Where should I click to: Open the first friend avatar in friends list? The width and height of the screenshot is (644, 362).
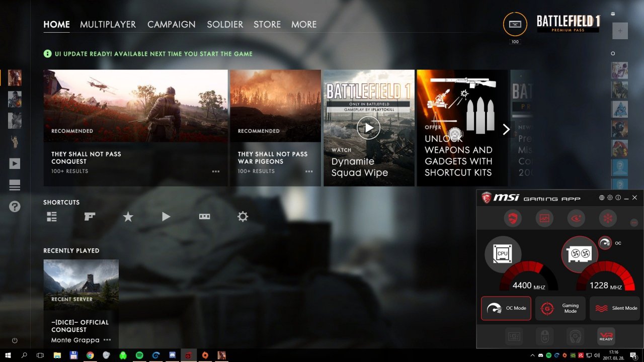[619, 70]
